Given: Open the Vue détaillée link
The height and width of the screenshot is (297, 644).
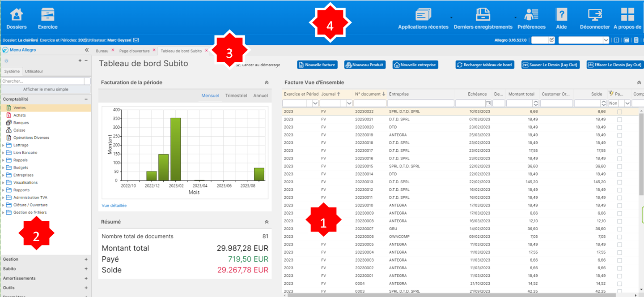Looking at the screenshot, I should tap(114, 206).
